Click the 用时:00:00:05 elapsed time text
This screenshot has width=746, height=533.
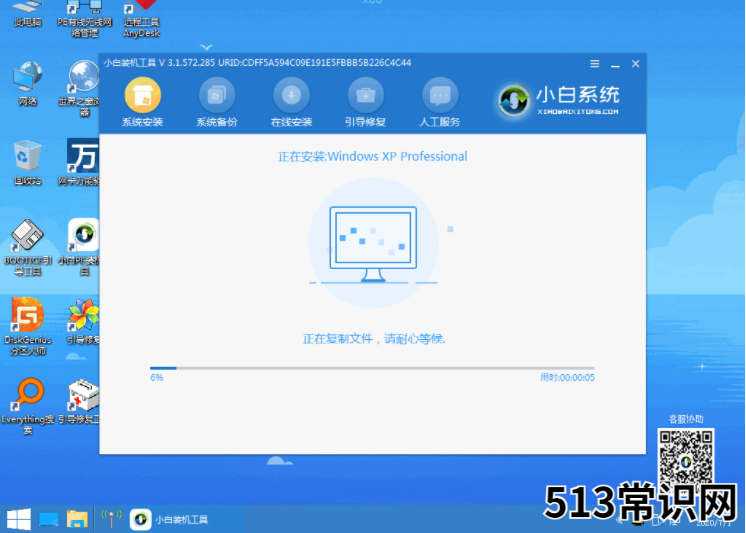(567, 377)
